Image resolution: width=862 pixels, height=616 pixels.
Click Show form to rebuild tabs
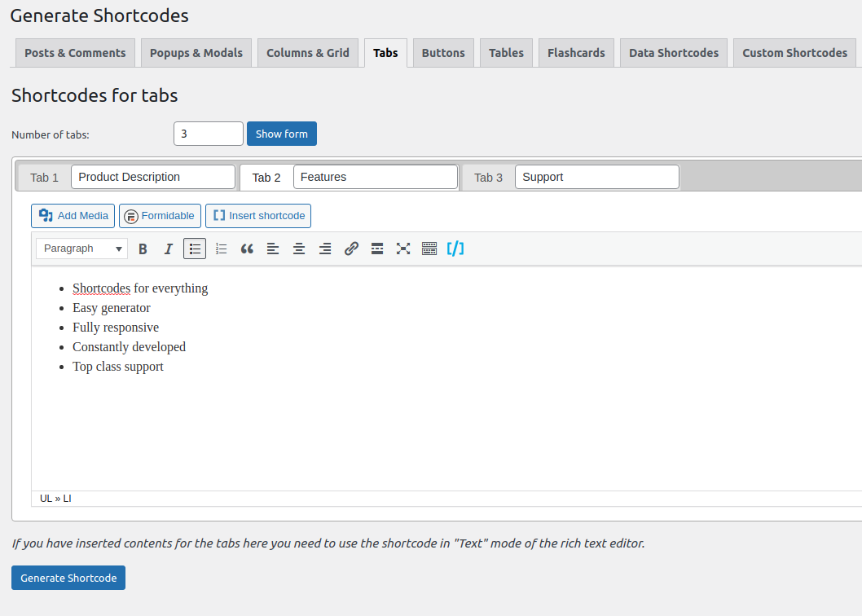[x=281, y=133]
